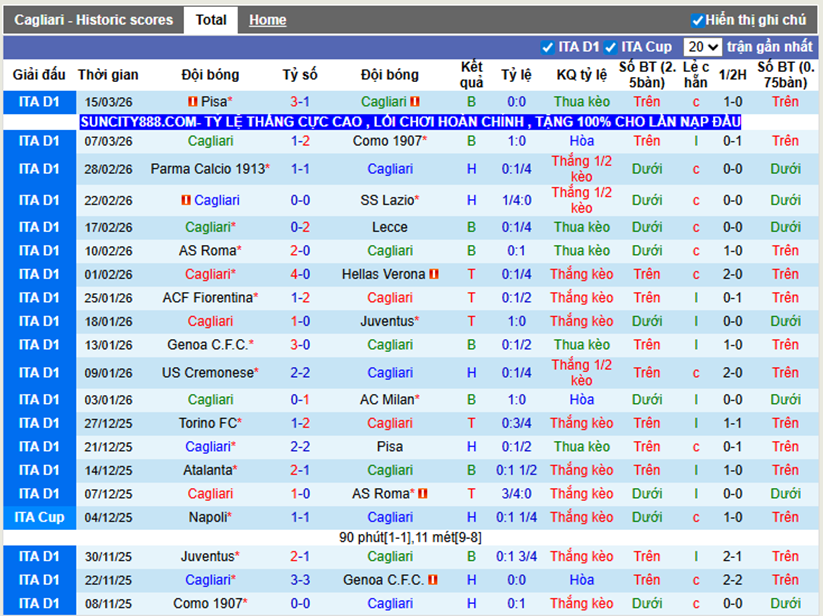Click the Atalanta team name
This screenshot has width=823, height=616.
coord(207,470)
